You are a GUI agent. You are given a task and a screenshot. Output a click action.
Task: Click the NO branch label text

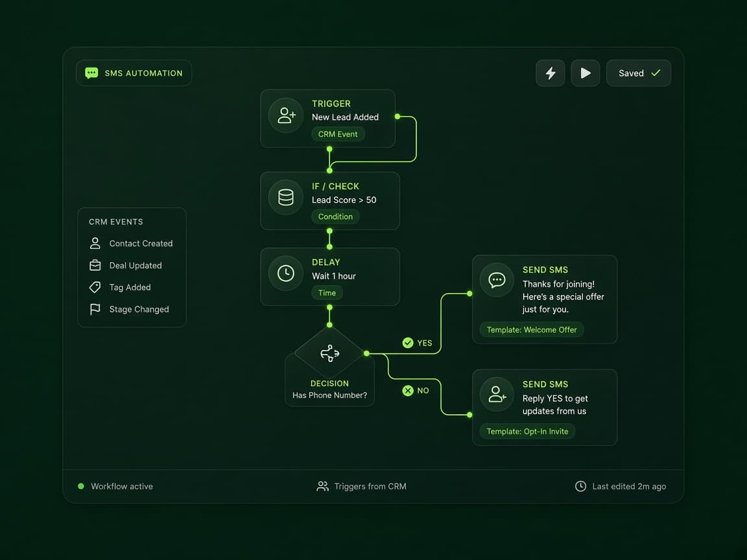[x=423, y=390]
